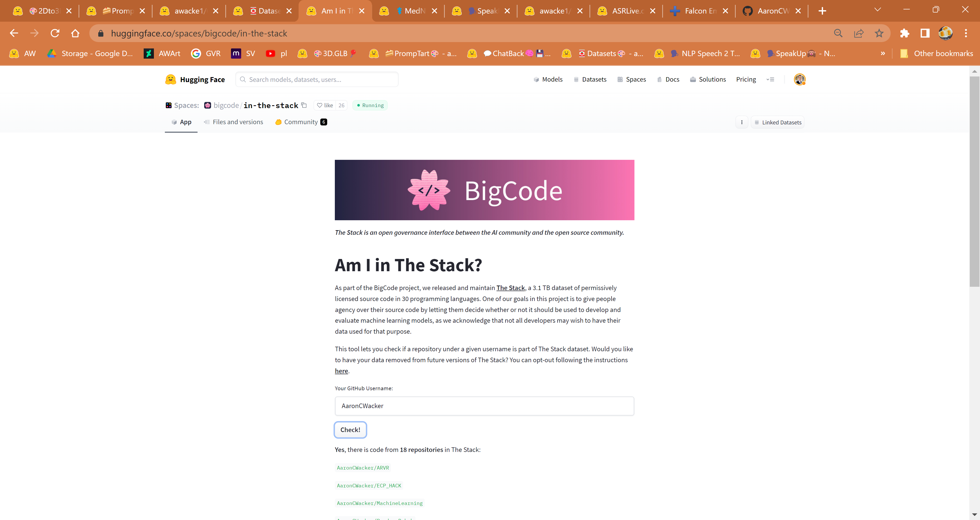The height and width of the screenshot is (520, 980).
Task: Open The Stack dataset link
Action: coord(510,288)
